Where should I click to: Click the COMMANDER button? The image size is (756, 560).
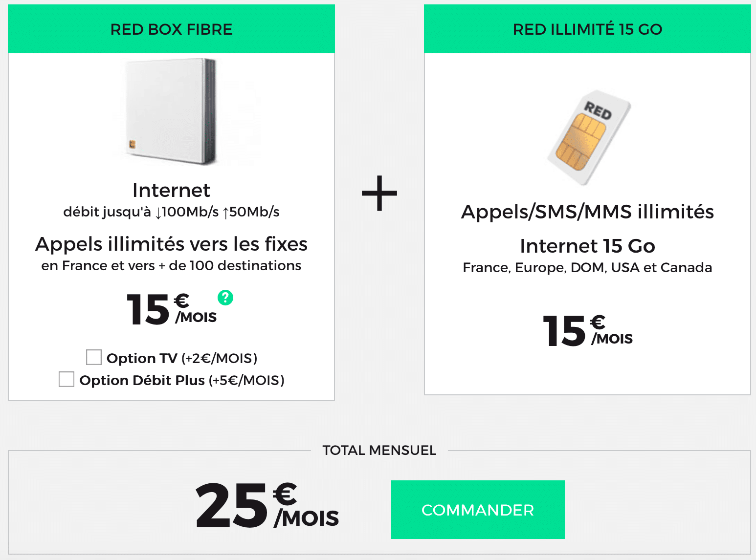click(x=477, y=510)
